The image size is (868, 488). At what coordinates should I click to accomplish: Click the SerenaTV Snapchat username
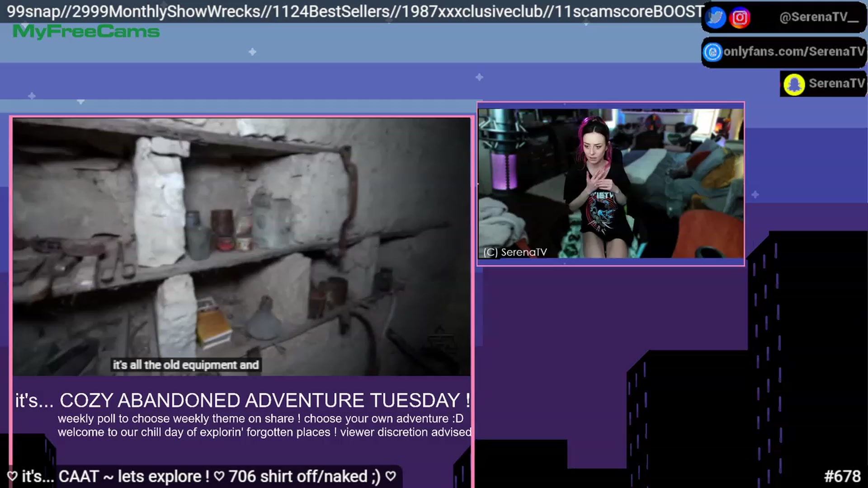pyautogui.click(x=836, y=84)
